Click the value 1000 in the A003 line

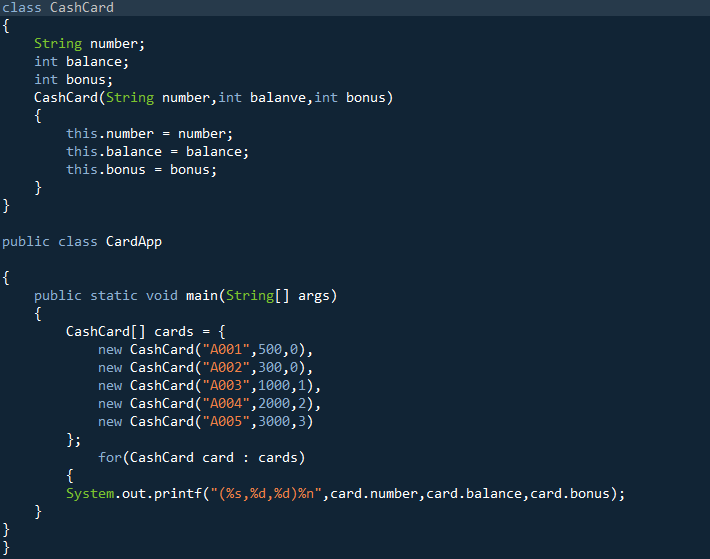[x=274, y=386]
